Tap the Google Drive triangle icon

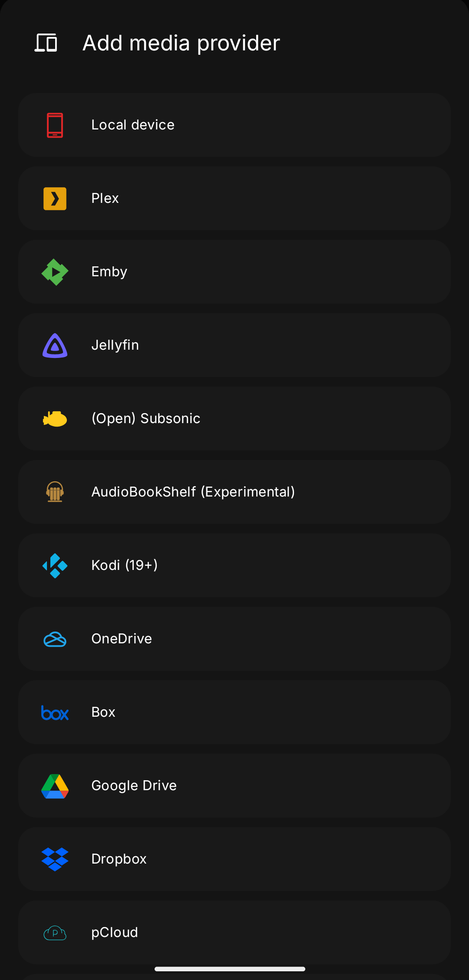pyautogui.click(x=55, y=786)
